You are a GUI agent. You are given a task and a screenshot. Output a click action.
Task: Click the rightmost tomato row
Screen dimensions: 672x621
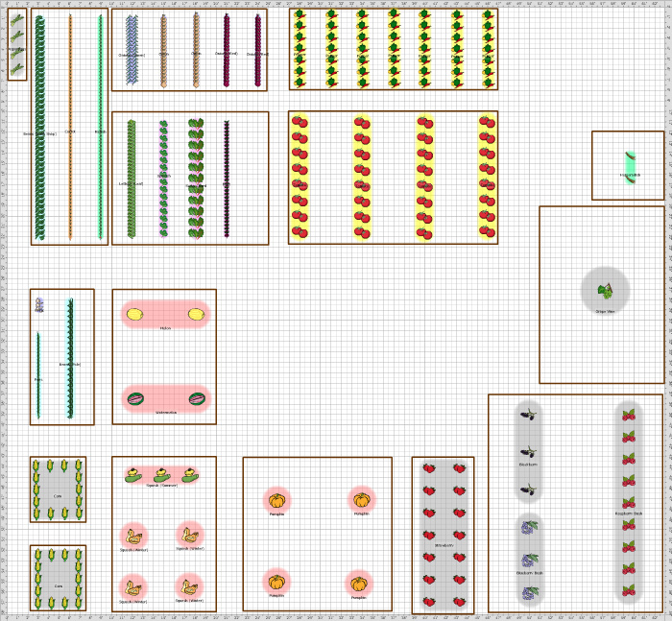click(x=488, y=177)
